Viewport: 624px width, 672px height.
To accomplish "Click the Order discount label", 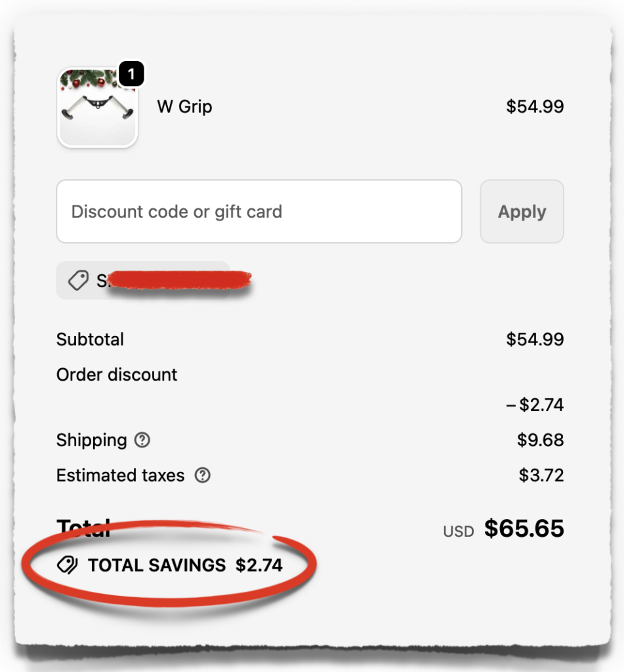I will pos(116,374).
